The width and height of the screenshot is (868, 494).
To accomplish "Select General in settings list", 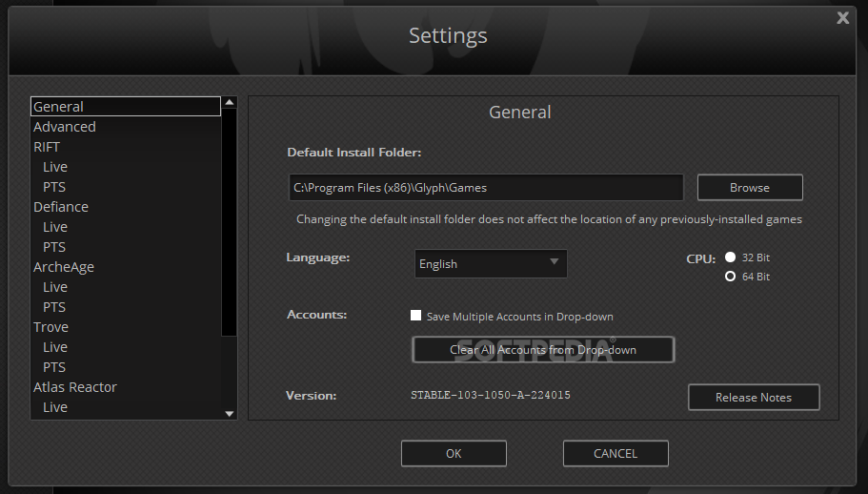I will pos(126,106).
